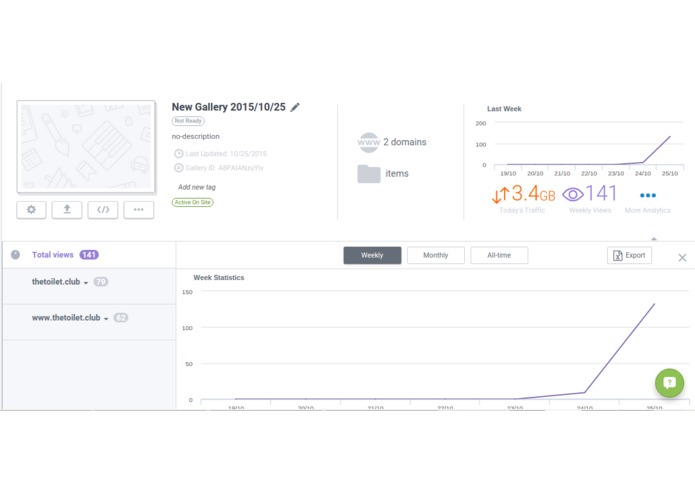Open more options ellipsis under thumbnail
The image size is (695, 494).
point(139,210)
